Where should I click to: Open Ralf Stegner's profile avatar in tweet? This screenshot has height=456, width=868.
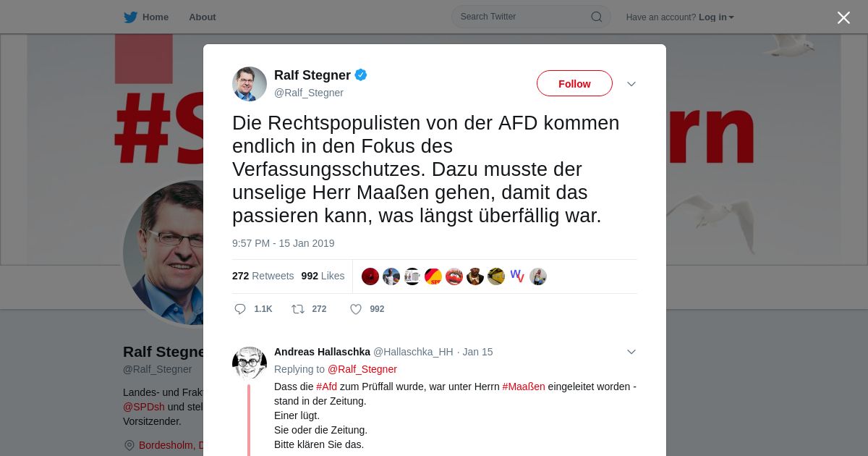point(250,84)
